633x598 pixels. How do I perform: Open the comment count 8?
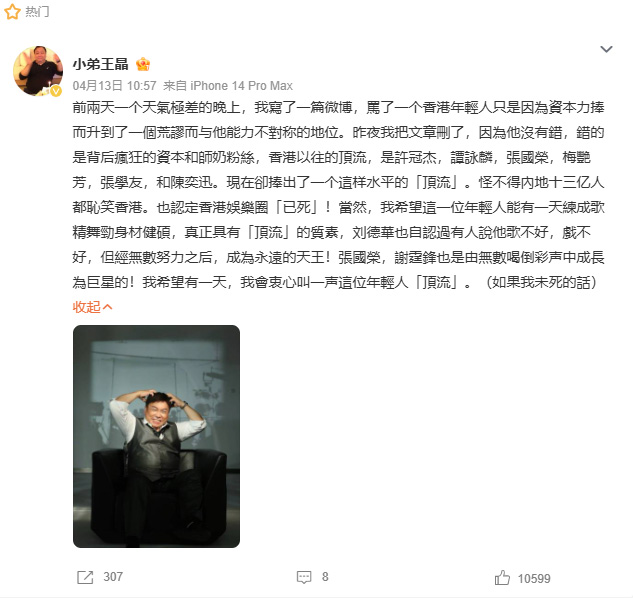(325, 577)
